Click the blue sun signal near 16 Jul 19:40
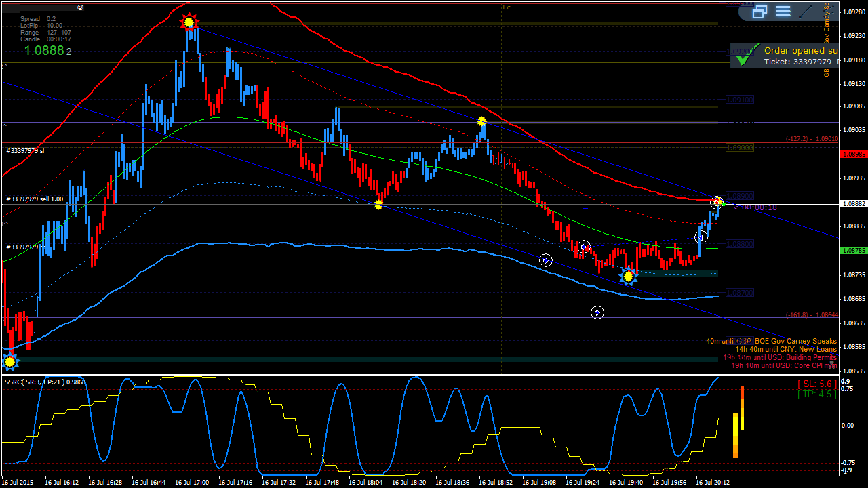 tap(629, 276)
